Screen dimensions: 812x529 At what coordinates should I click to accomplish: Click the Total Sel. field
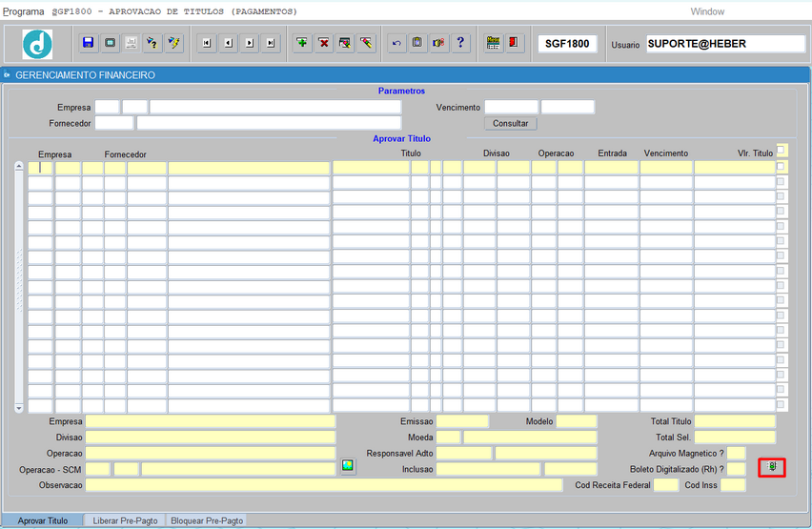point(735,437)
